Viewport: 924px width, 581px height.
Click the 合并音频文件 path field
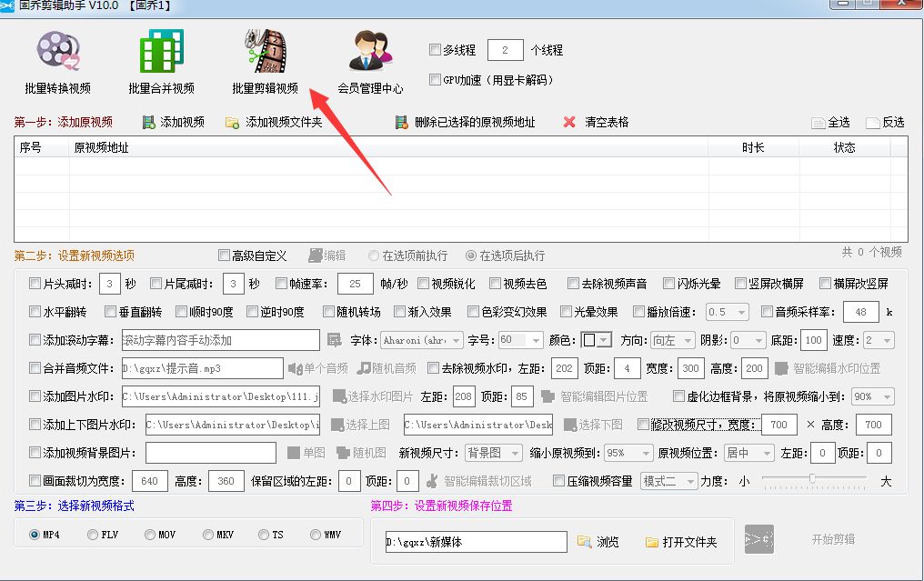click(x=203, y=368)
